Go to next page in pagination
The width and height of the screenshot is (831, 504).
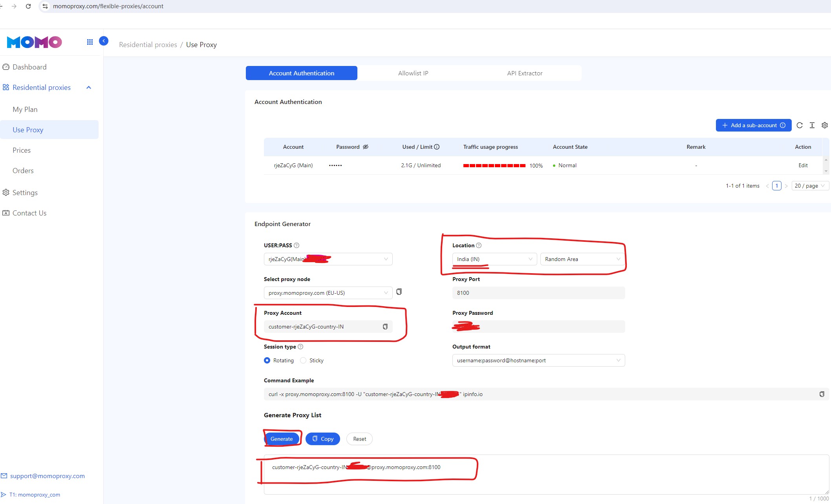[786, 186]
